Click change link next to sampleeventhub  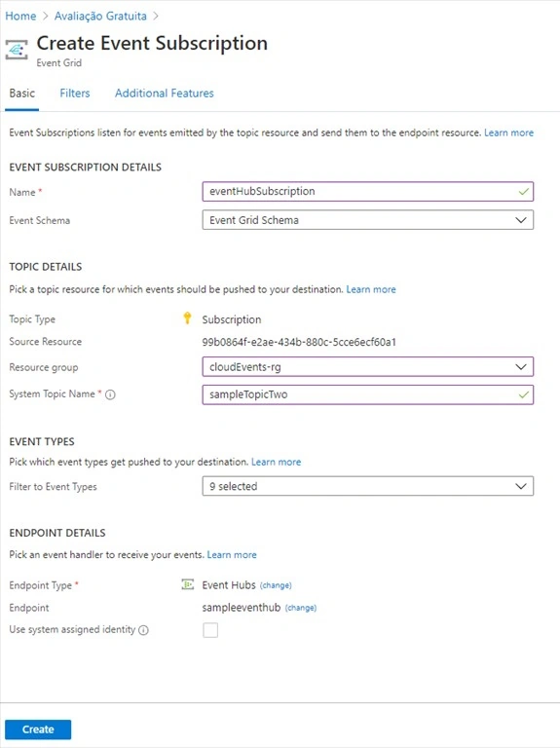(301, 608)
